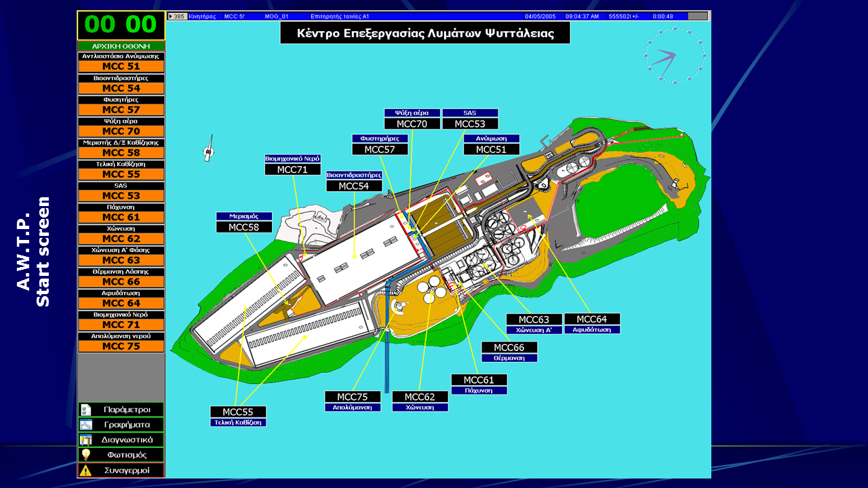Click the MCC53 SAS map label

pyautogui.click(x=470, y=123)
